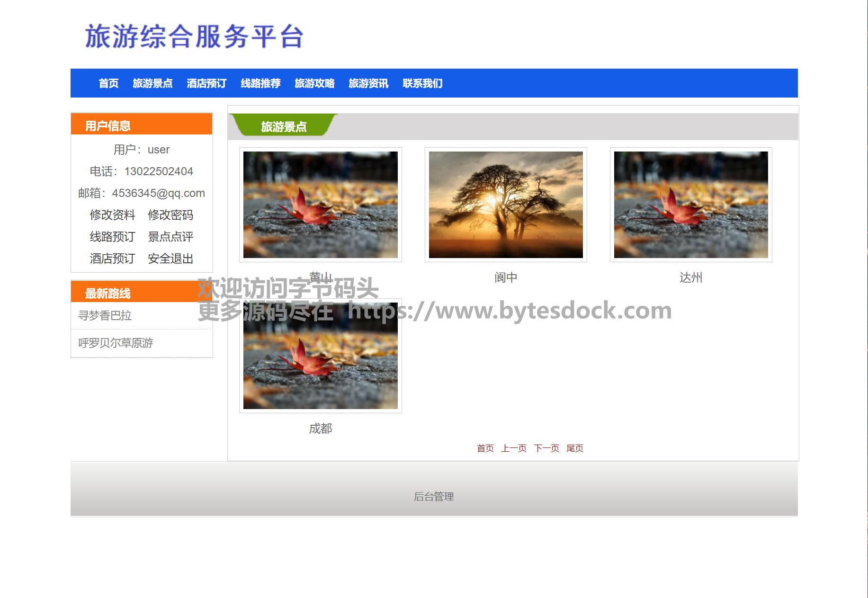868x598 pixels.
Task: Click the 修改资料 link
Action: point(113,215)
